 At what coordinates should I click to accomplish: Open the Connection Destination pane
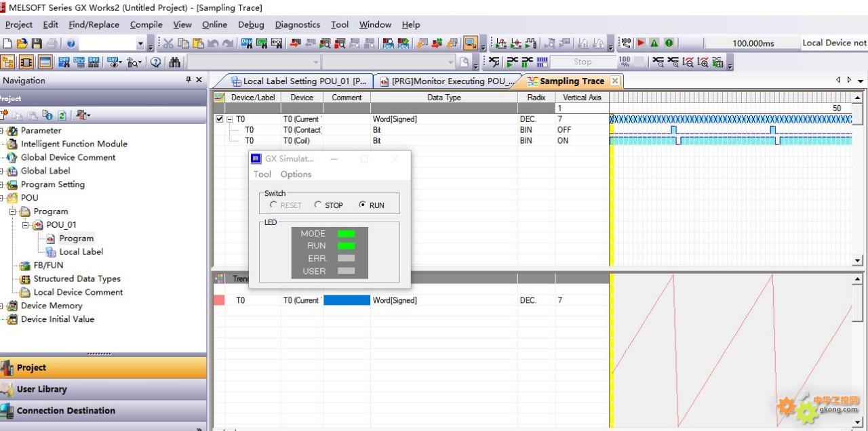(103, 411)
